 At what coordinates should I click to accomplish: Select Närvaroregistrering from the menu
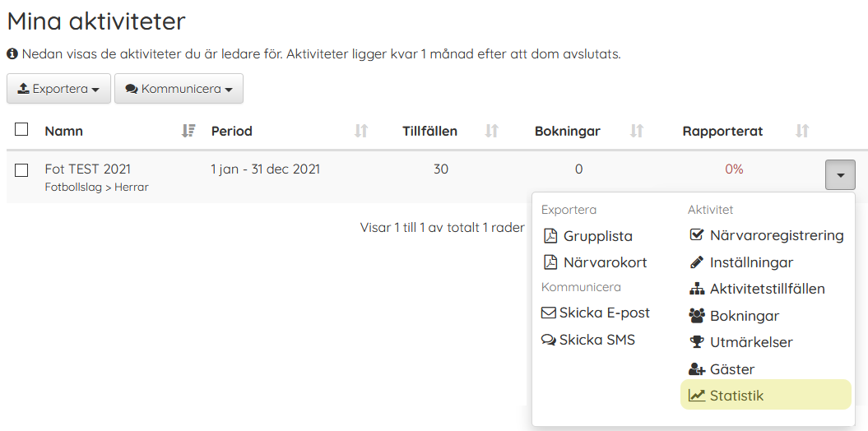[766, 236]
